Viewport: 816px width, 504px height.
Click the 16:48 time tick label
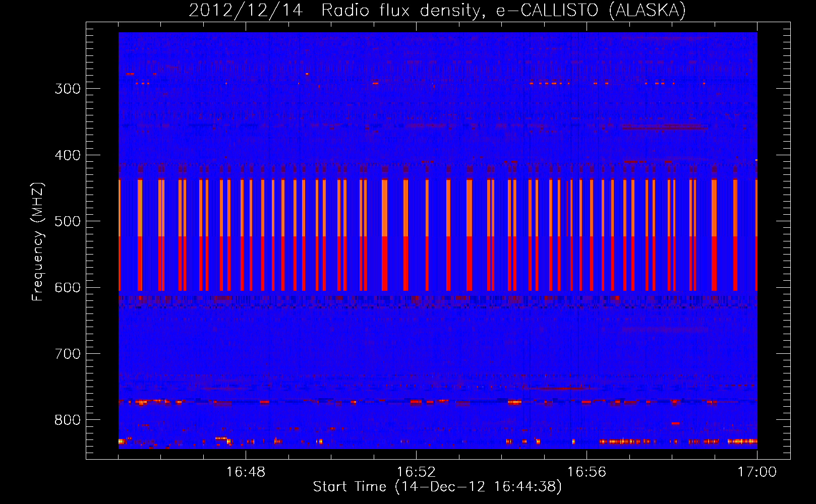pyautogui.click(x=246, y=472)
